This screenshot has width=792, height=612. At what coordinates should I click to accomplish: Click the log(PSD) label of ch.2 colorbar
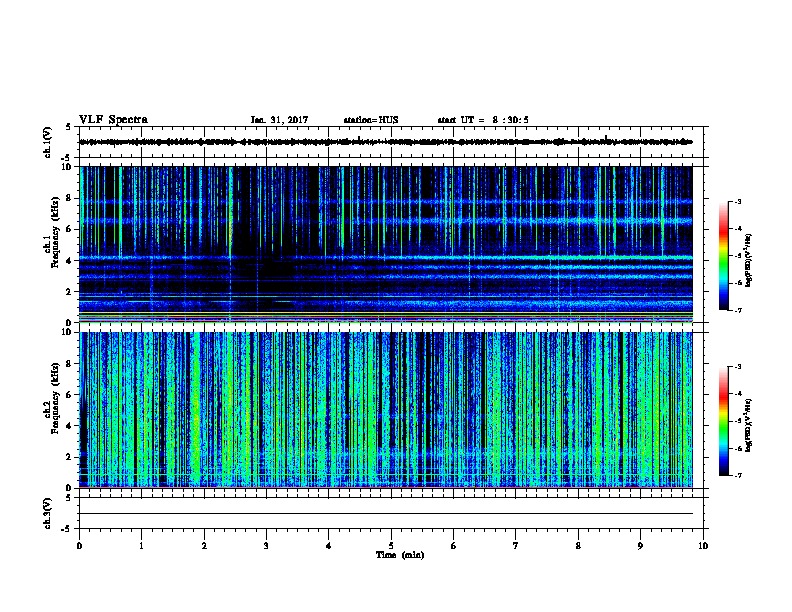coord(749,425)
